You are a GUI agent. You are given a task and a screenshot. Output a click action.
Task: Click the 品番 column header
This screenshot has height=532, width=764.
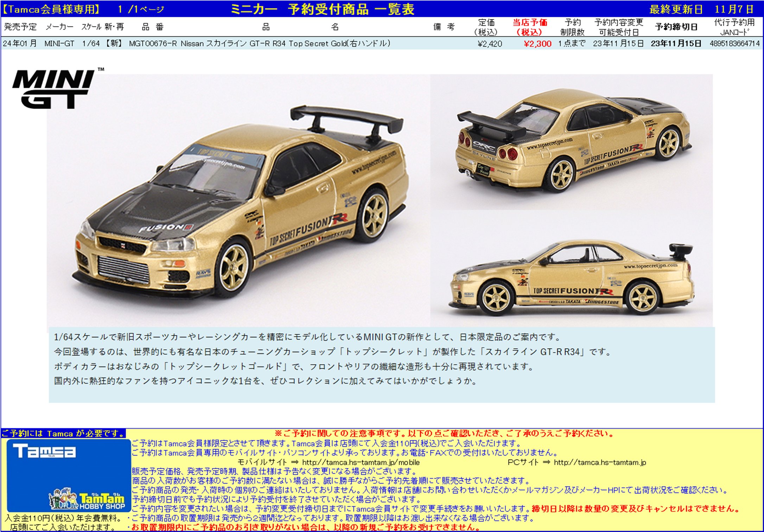tap(153, 27)
